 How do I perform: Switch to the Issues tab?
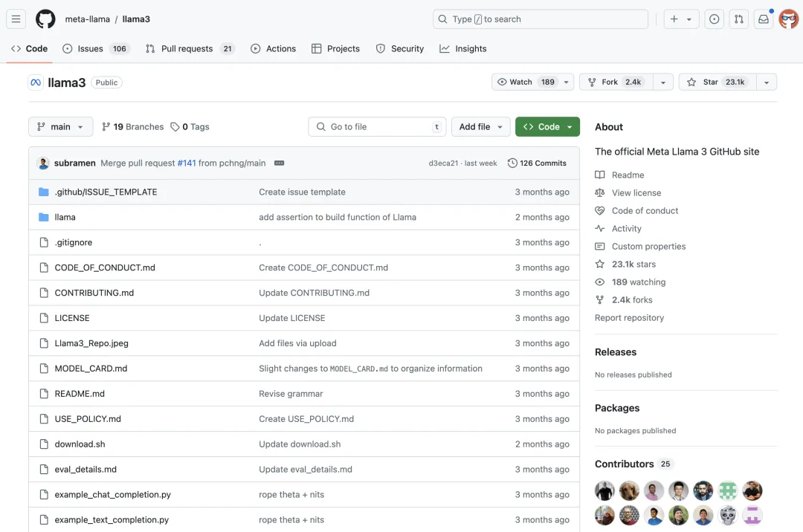[96, 48]
